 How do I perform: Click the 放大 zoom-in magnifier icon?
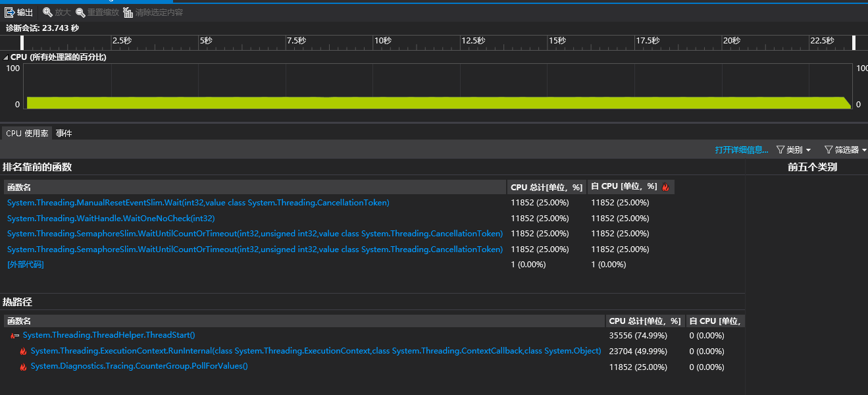(47, 13)
